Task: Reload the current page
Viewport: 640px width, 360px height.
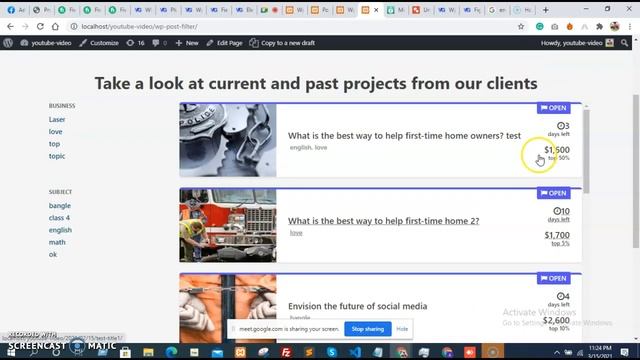Action: click(40, 27)
